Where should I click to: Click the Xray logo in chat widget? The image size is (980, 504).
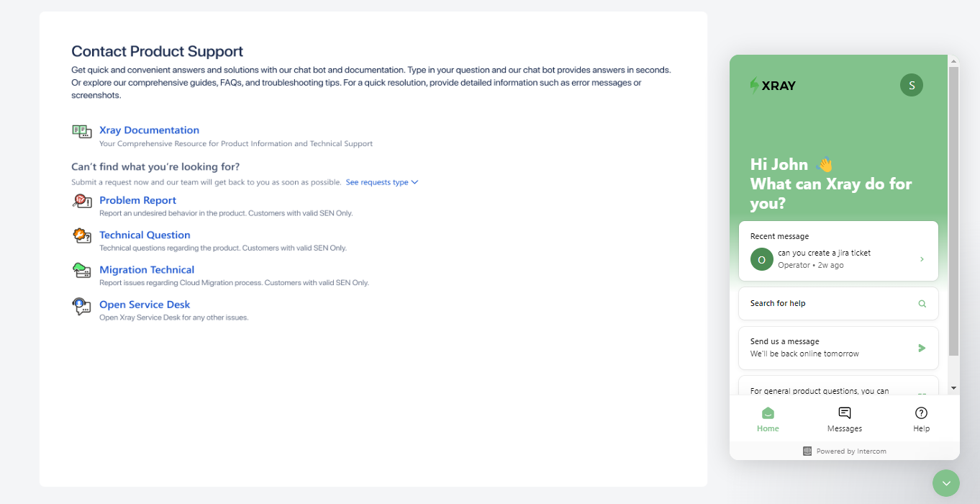[773, 86]
